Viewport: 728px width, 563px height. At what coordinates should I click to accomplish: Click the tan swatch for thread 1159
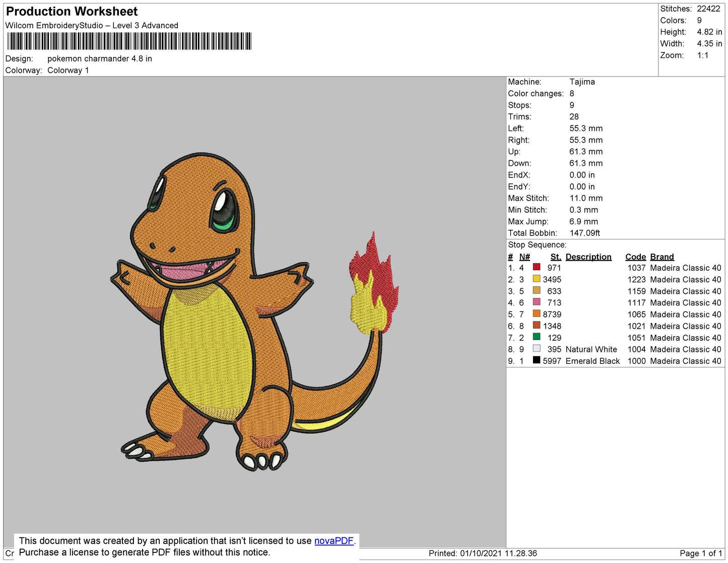coord(537,290)
